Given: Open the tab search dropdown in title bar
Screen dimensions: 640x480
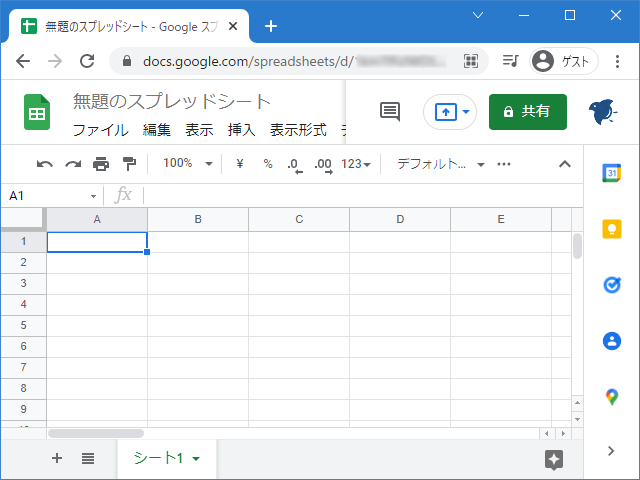Looking at the screenshot, I should pos(478,16).
